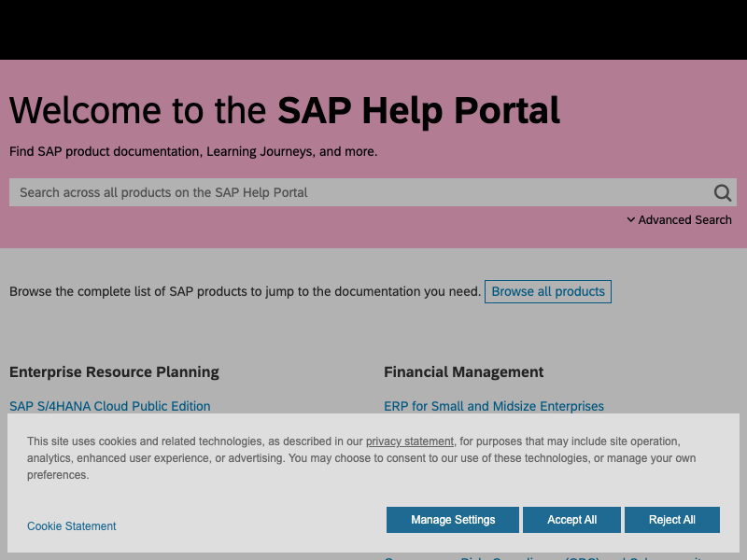Image resolution: width=747 pixels, height=560 pixels.
Task: Select the Find SAP product documentation subtitle
Action: click(193, 151)
